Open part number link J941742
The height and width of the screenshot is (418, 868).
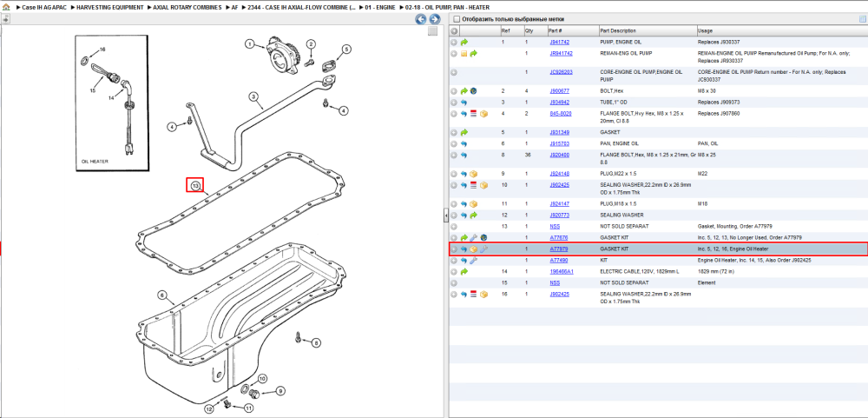pos(559,42)
